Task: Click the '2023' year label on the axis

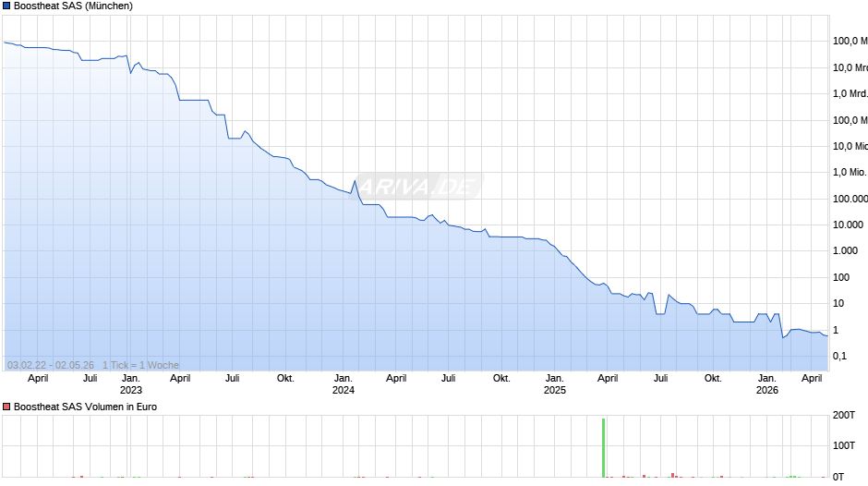Action: (x=130, y=390)
